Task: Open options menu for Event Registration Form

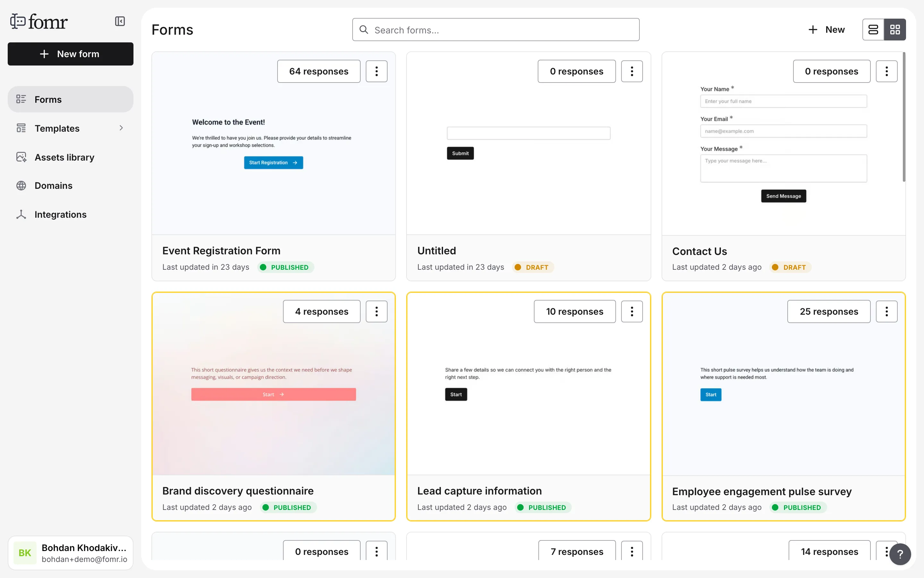Action: pos(376,71)
